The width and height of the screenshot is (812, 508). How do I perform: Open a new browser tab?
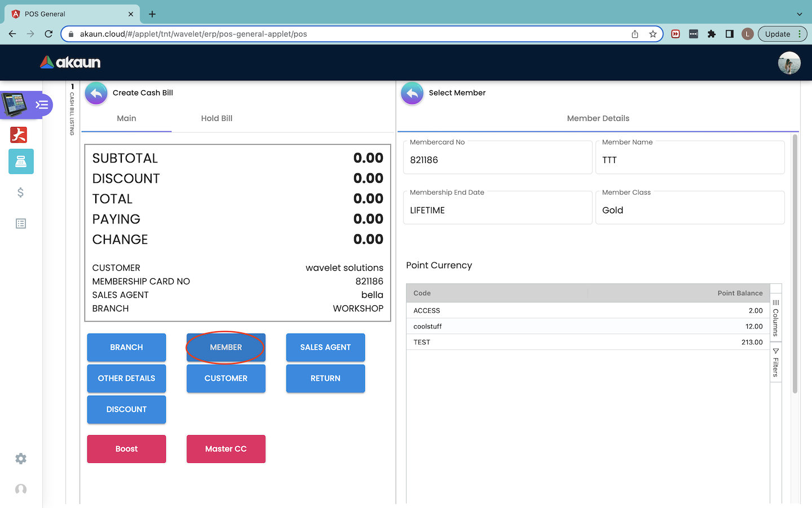click(152, 14)
